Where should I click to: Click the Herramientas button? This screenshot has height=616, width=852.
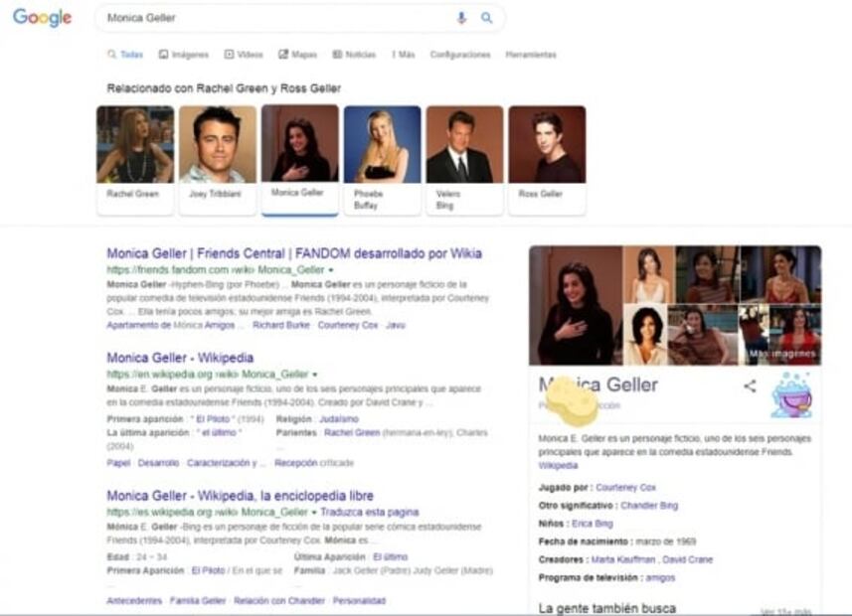(x=530, y=55)
